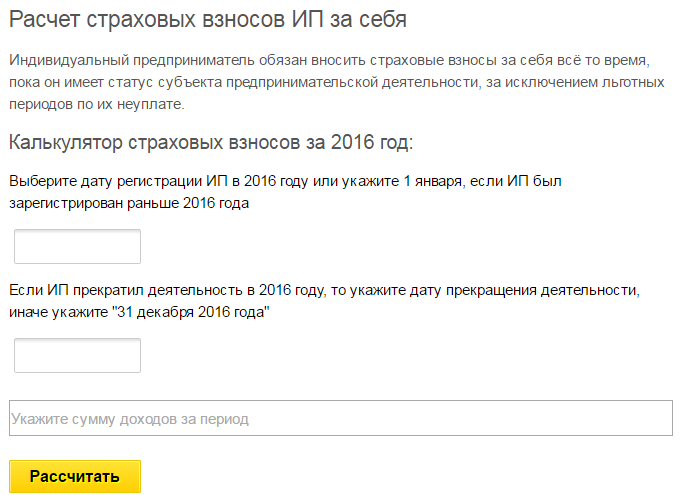Screen dimensions: 686x495
Task: Activate the yellow calculate button
Action: (x=75, y=476)
